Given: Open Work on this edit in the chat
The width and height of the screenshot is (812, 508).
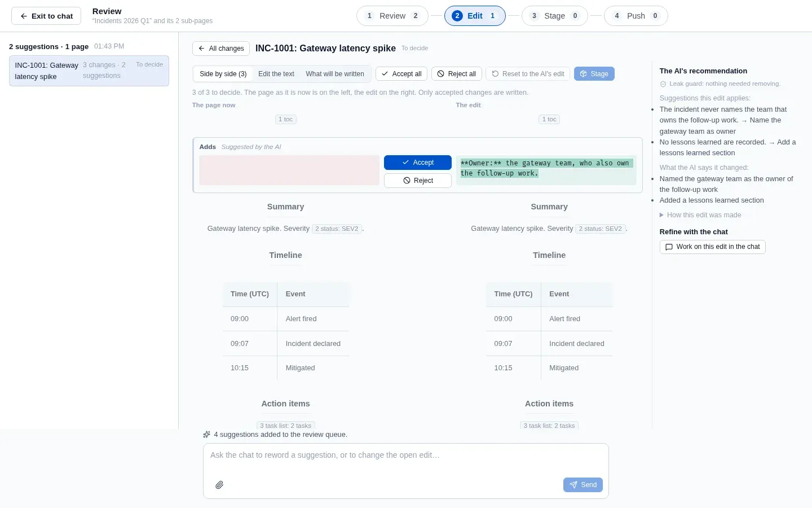Looking at the screenshot, I should 713,247.
